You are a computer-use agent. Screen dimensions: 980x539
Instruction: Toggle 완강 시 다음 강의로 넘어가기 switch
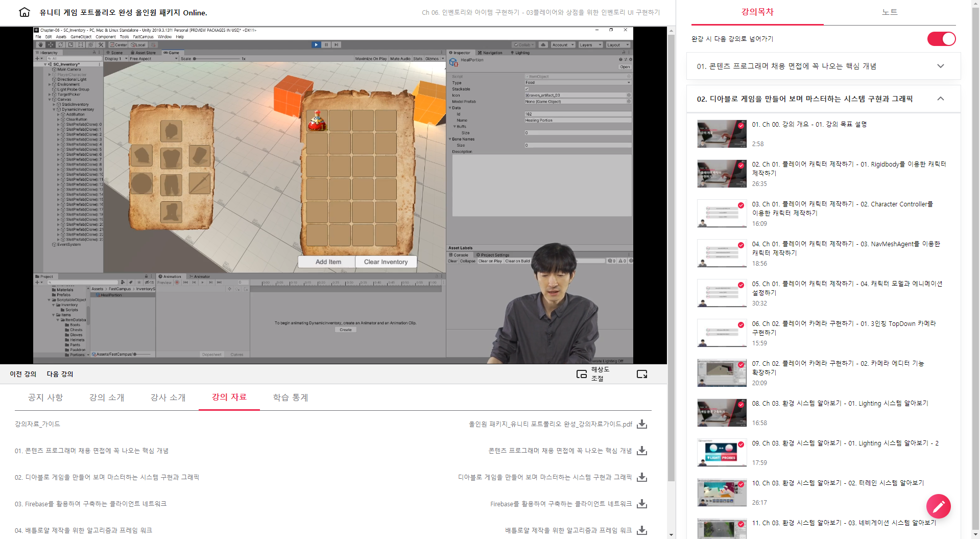coord(941,39)
